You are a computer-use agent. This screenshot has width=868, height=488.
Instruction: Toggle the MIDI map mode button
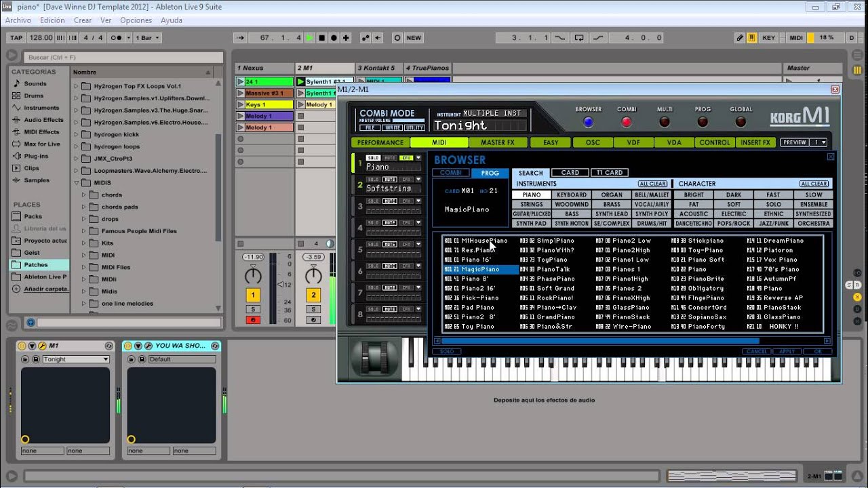point(796,38)
